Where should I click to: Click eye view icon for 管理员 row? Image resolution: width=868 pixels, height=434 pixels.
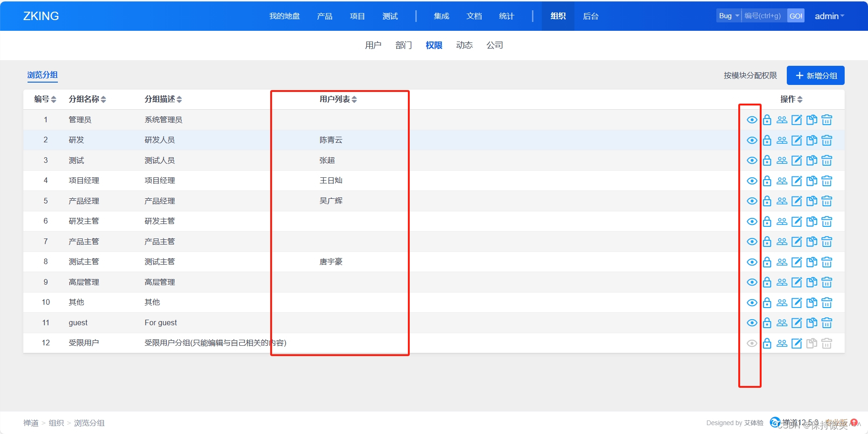752,120
